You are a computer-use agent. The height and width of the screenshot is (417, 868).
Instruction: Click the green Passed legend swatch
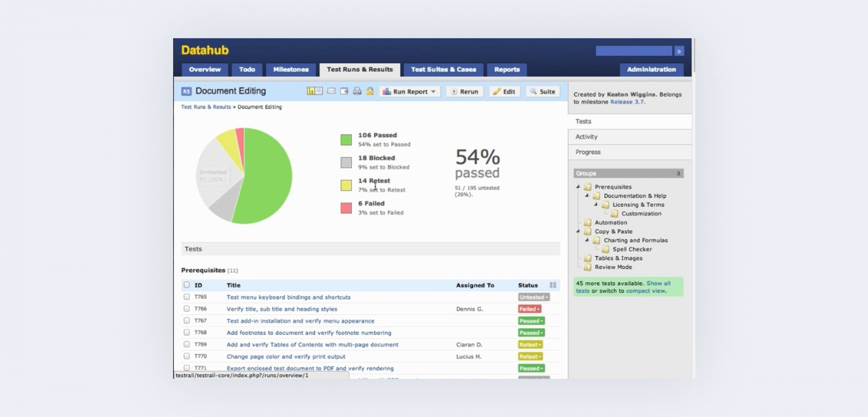[346, 140]
